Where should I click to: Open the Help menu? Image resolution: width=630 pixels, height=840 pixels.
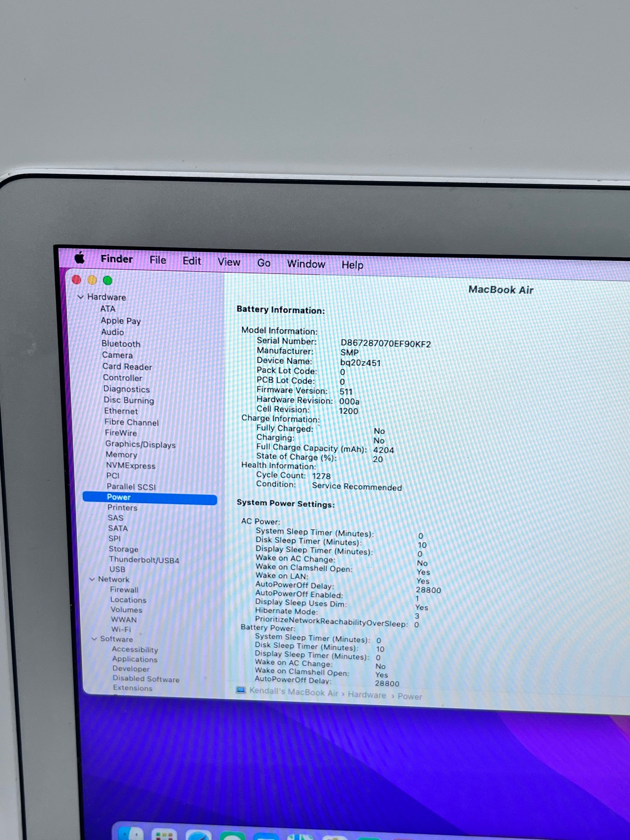[x=352, y=265]
